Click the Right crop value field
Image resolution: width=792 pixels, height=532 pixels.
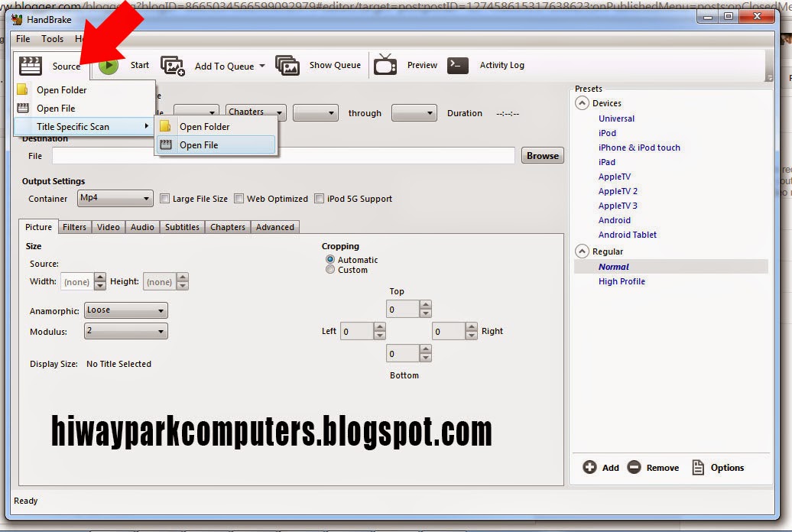click(x=449, y=332)
